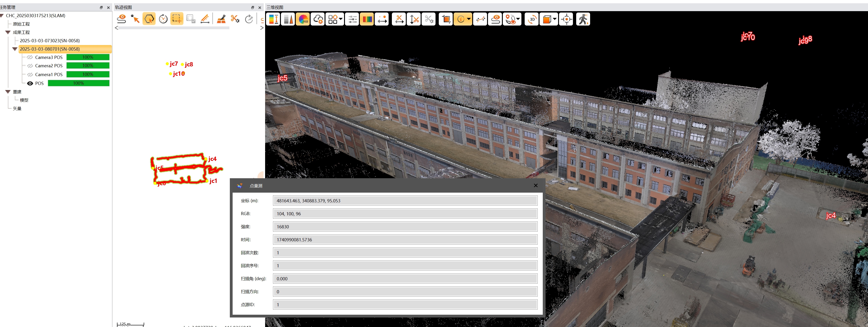
Task: Click the jc4 label in trajectory view
Action: pos(212,159)
